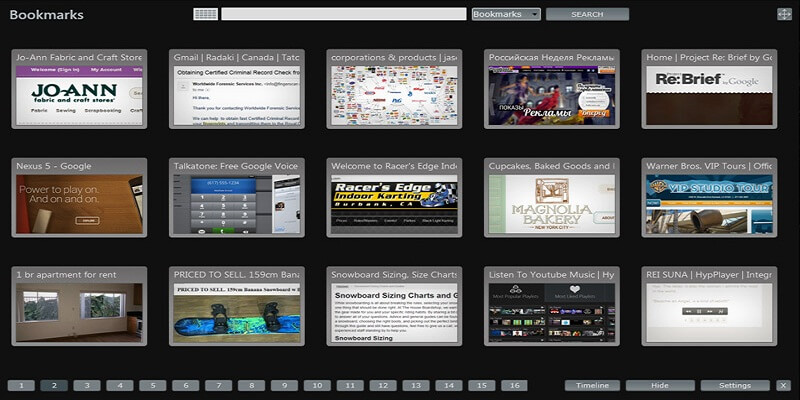
Task: Go to page 13
Action: pyautogui.click(x=416, y=386)
